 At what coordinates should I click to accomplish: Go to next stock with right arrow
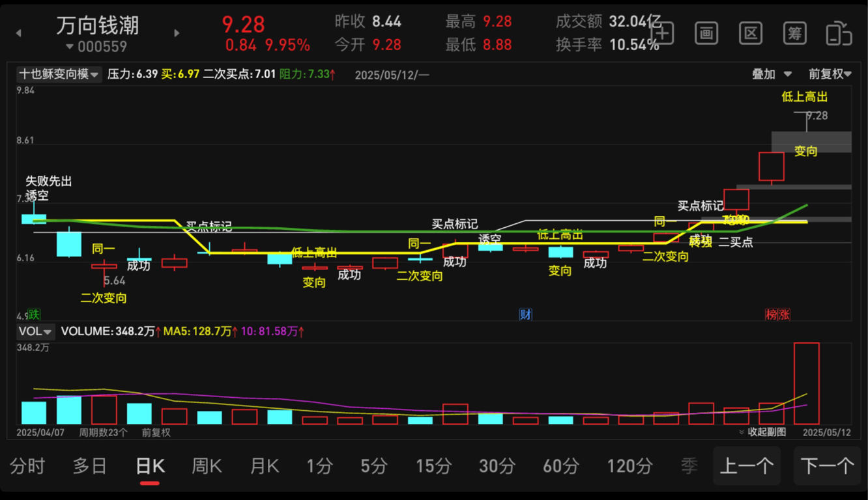[x=177, y=33]
